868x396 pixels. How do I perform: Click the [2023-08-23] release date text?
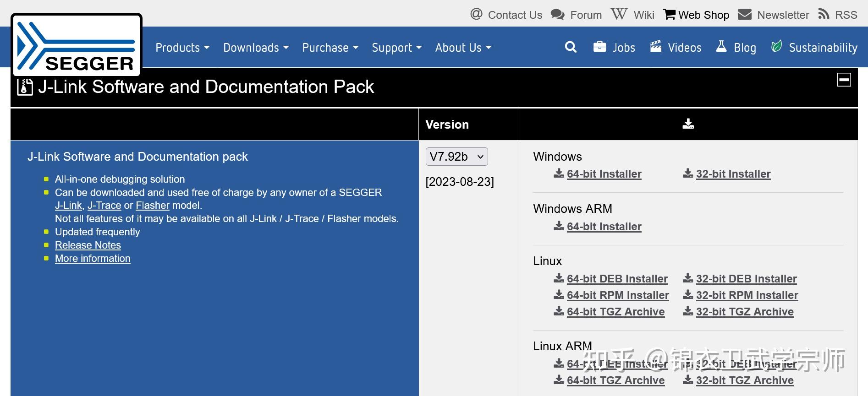click(460, 182)
